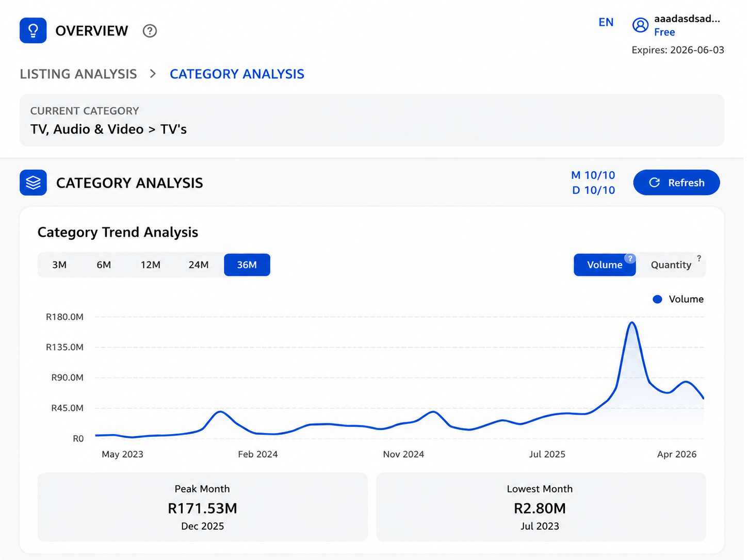The image size is (747, 560).
Task: Click the question mark beside Quantity
Action: [699, 258]
